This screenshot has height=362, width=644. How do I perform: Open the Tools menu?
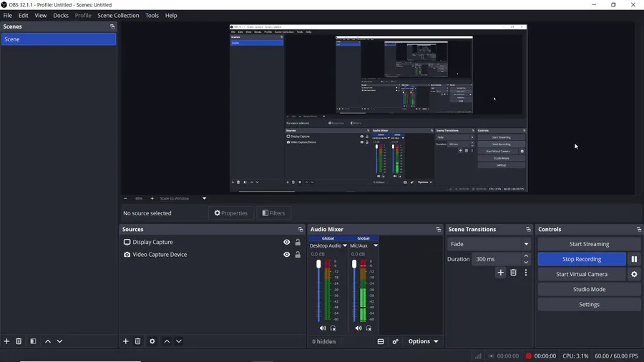[152, 15]
